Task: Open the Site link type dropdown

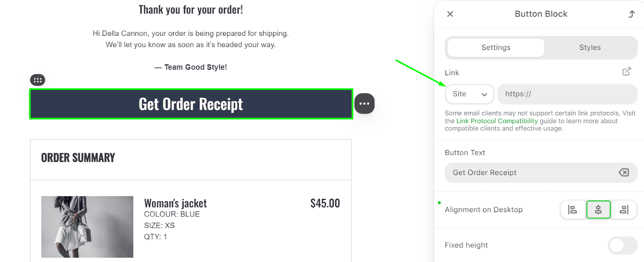Action: tap(469, 94)
